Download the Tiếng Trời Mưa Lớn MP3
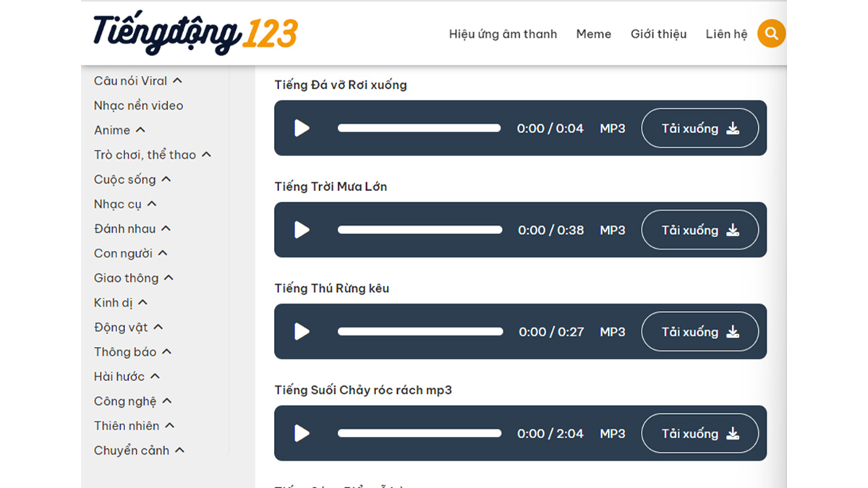This screenshot has height=488, width=868. pyautogui.click(x=700, y=230)
